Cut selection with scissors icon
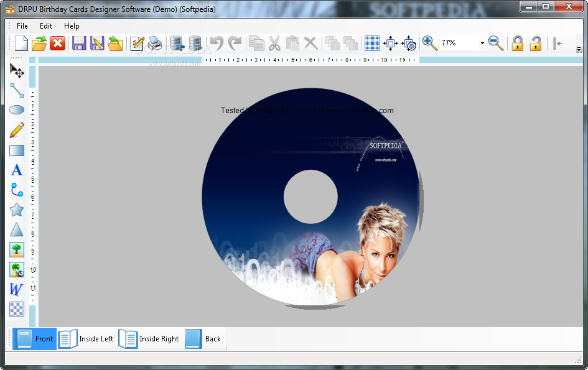Screen dimensions: 588x370 coord(274,43)
